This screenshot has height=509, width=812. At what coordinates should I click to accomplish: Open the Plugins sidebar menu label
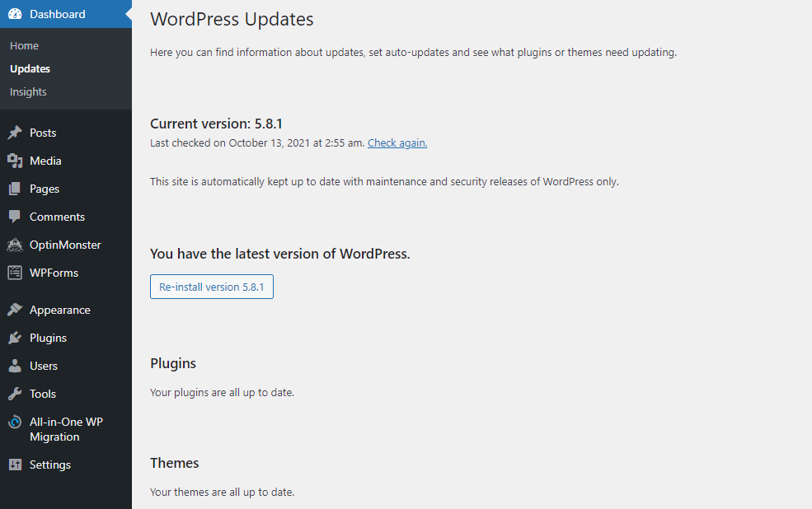pos(48,339)
